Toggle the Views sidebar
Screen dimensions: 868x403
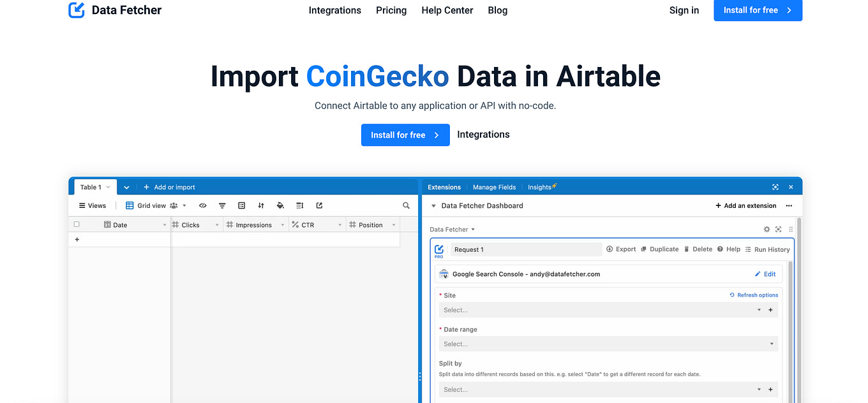(92, 206)
